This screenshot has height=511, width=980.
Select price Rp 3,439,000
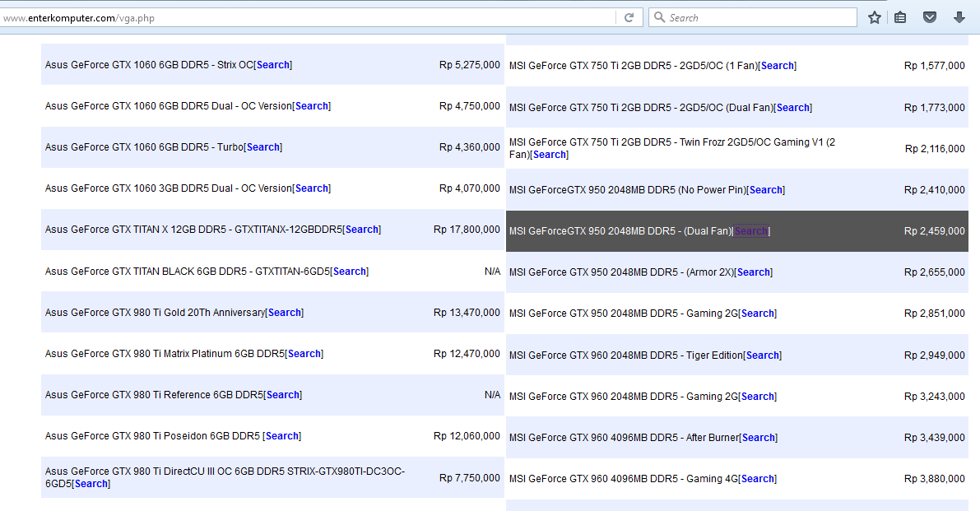935,438
